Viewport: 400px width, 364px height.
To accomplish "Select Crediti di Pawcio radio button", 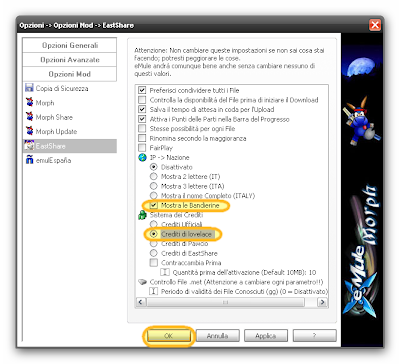I will pos(153,244).
